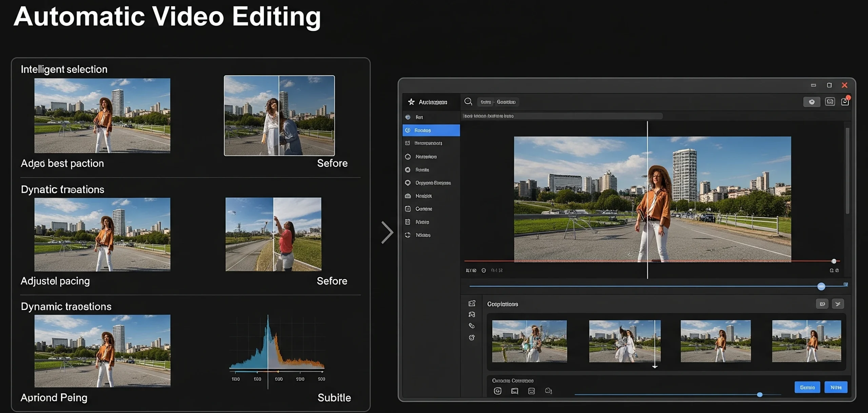This screenshot has width=868, height=413.
Task: Open the Guitu breadcrumb dropdown
Action: click(486, 102)
